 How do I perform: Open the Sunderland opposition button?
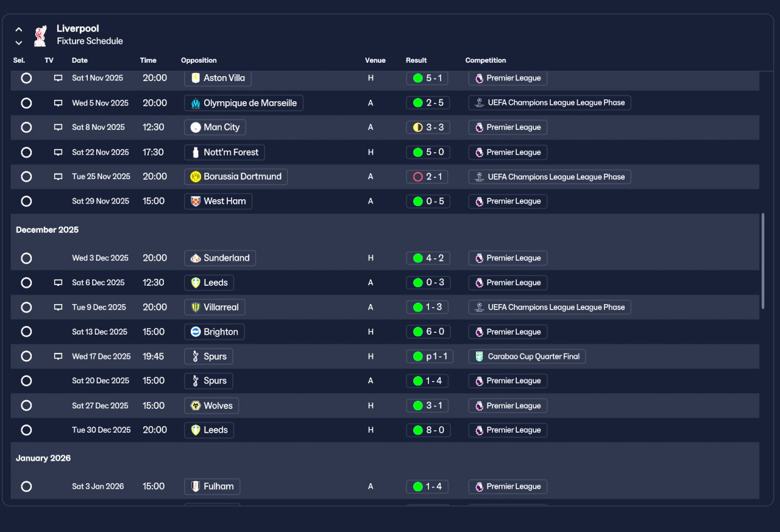point(220,258)
